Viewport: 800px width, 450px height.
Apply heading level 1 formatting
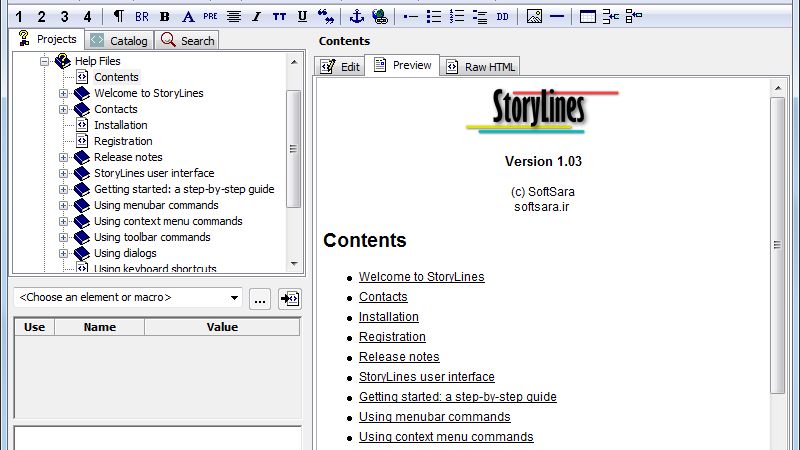(19, 17)
